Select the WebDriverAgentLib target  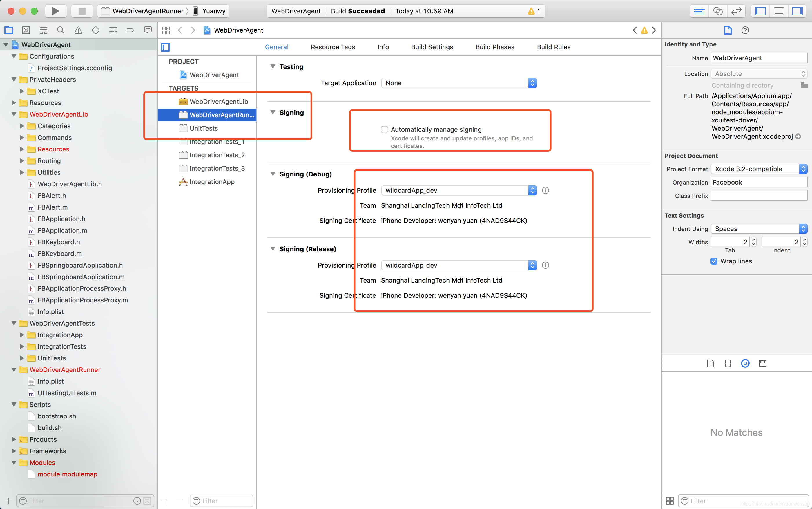click(218, 102)
